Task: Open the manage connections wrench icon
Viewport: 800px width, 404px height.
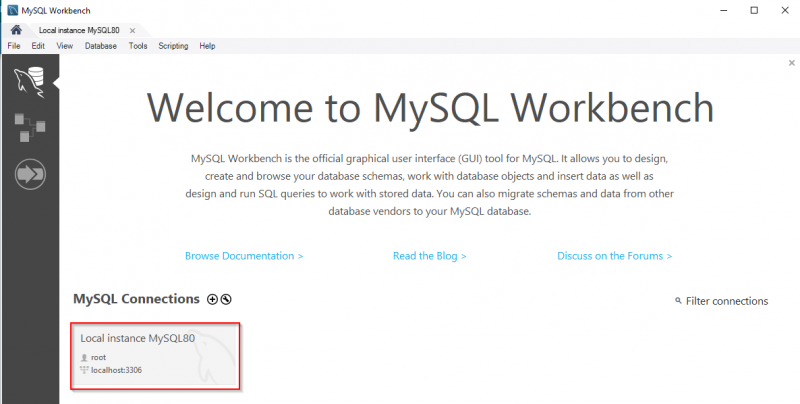Action: (226, 299)
